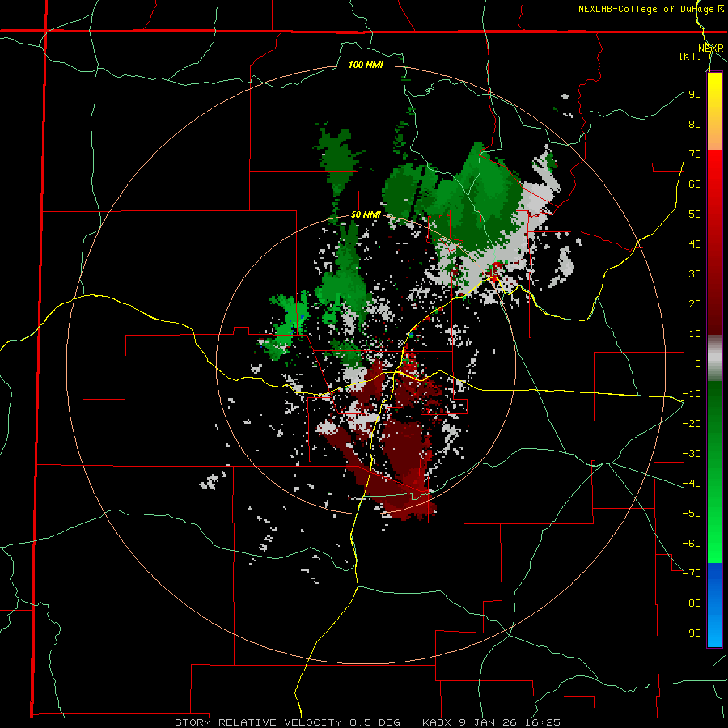Image resolution: width=728 pixels, height=728 pixels.
Task: Click the 40 value on the velocity scale
Action: (x=695, y=243)
